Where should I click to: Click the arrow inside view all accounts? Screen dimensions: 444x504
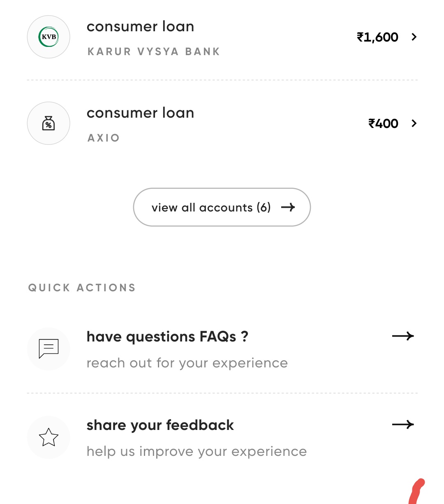(x=288, y=207)
